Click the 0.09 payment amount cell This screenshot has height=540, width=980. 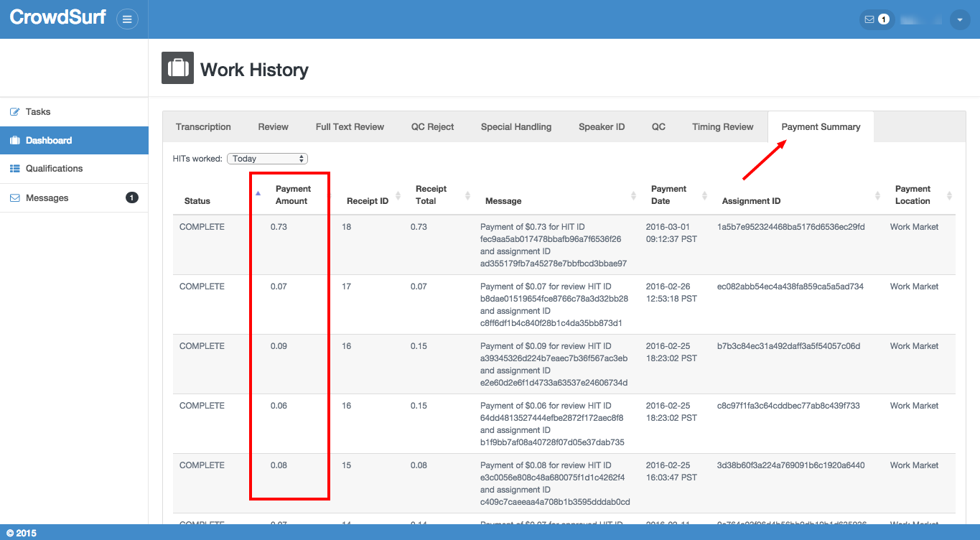[279, 346]
